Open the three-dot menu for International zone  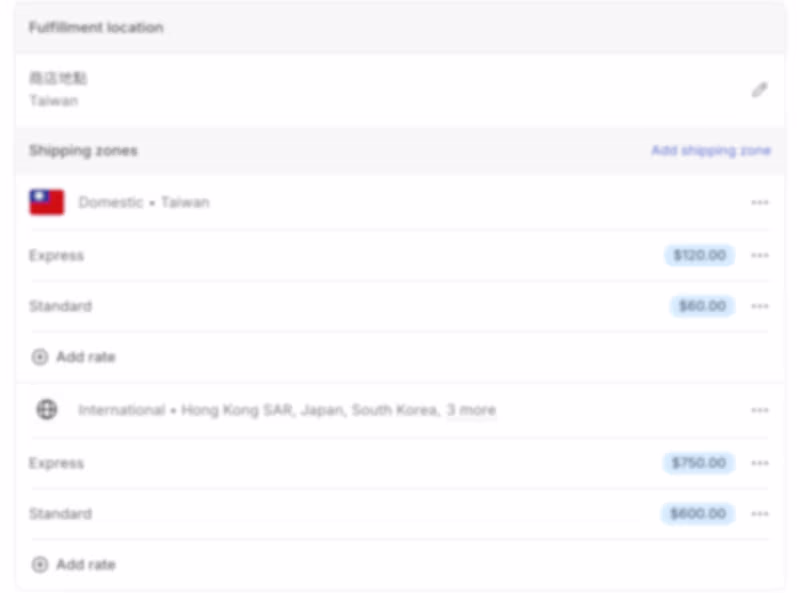point(760,410)
